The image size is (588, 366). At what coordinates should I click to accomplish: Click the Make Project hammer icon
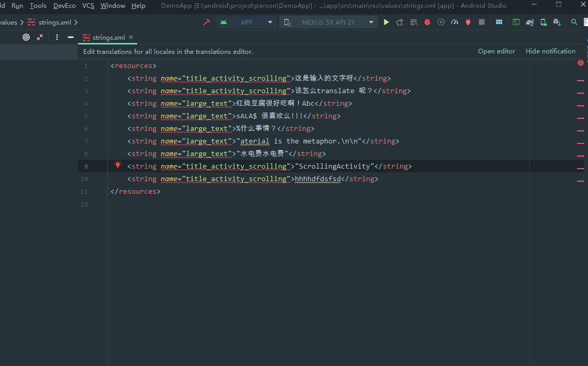point(207,22)
